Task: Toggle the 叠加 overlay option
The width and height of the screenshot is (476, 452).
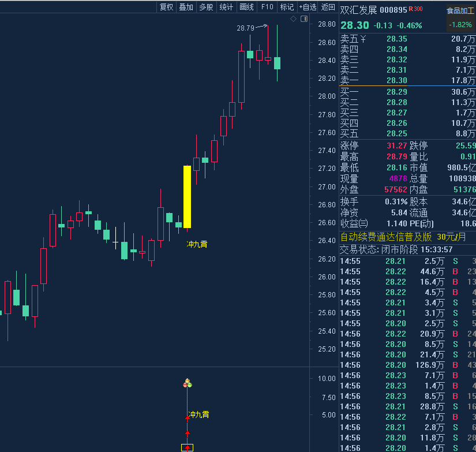Action: [x=186, y=7]
